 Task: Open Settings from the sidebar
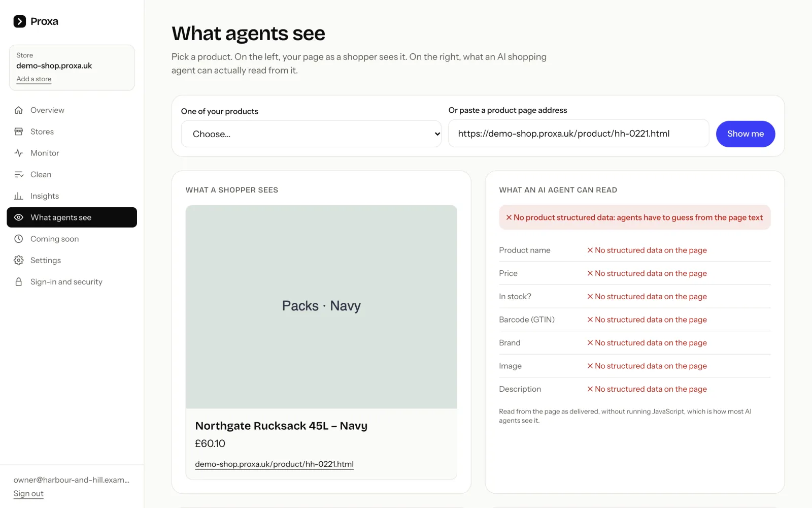(x=72, y=260)
